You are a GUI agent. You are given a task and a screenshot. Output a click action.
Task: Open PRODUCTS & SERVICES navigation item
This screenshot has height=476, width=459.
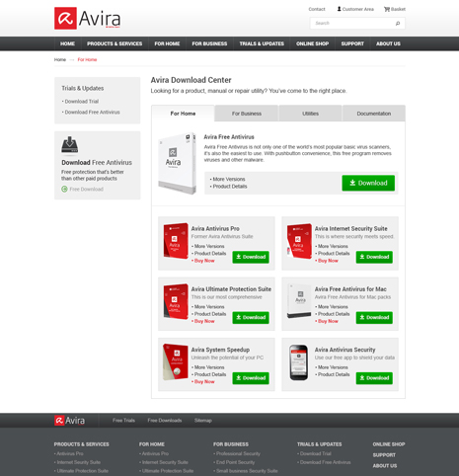pos(115,43)
